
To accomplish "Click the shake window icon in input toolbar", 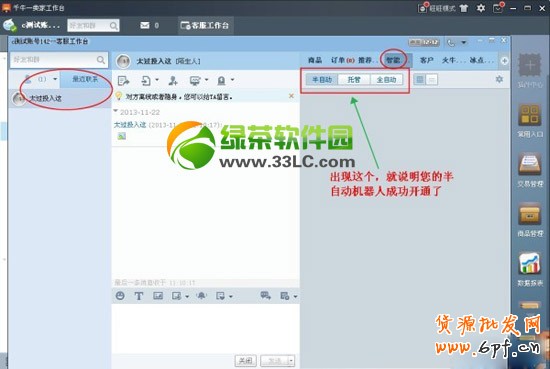I will pyautogui.click(x=201, y=296).
